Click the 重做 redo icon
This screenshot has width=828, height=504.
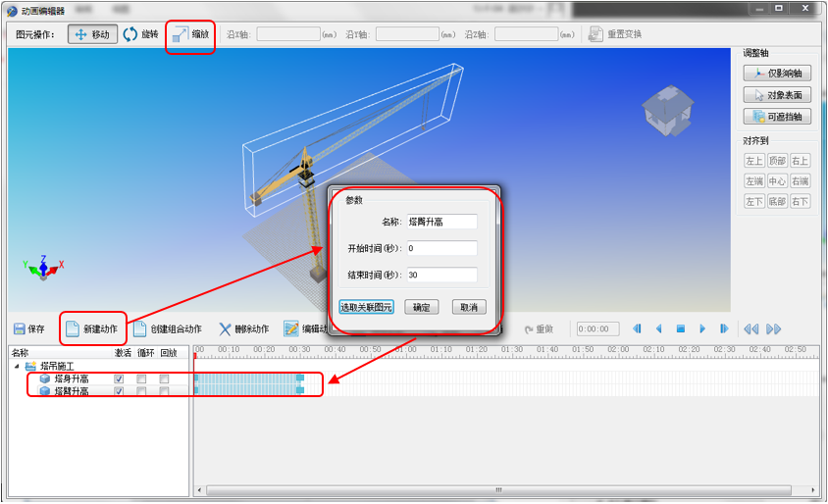click(529, 329)
